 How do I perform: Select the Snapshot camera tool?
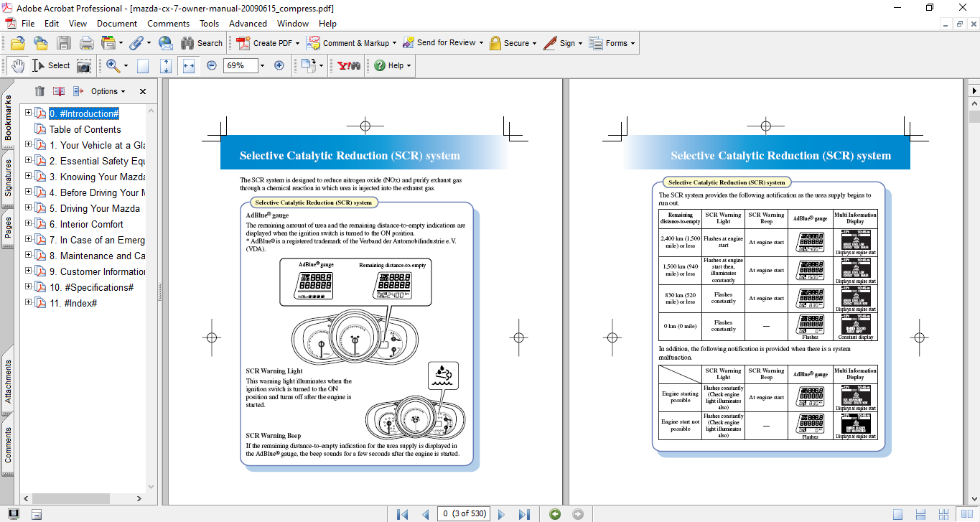pyautogui.click(x=84, y=66)
